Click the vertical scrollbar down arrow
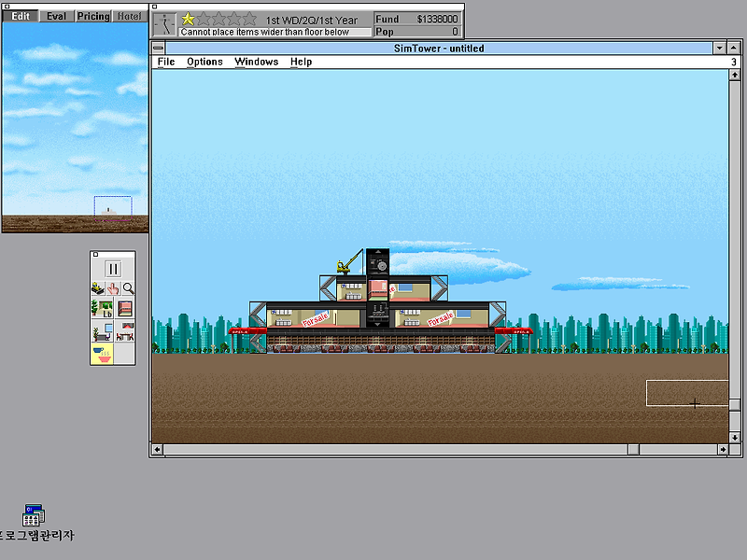747x560 pixels. 735,437
